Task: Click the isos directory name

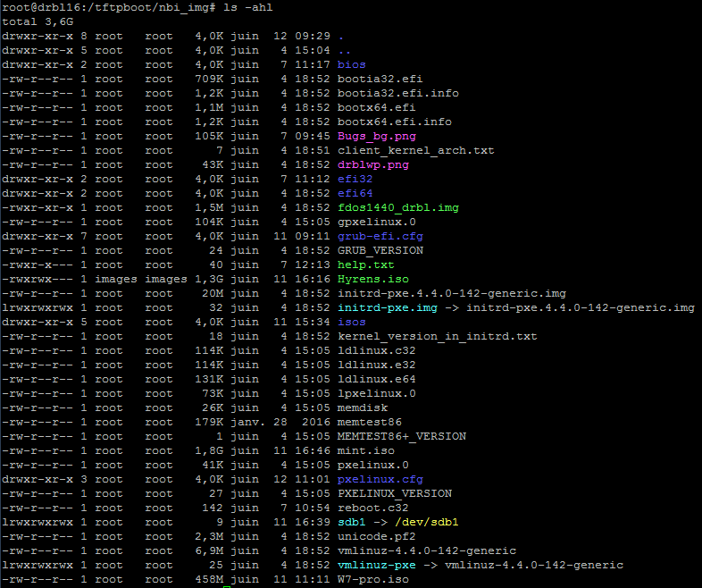Action: 352,322
